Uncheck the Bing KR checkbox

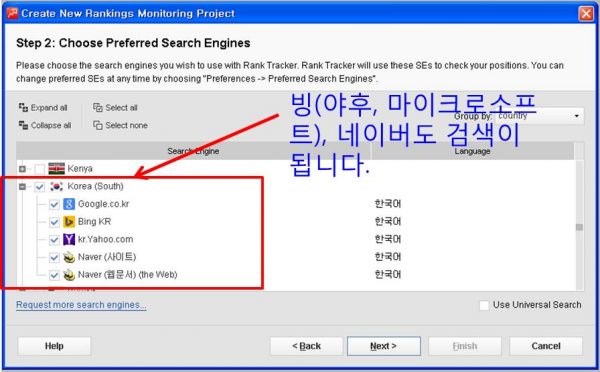click(x=54, y=222)
